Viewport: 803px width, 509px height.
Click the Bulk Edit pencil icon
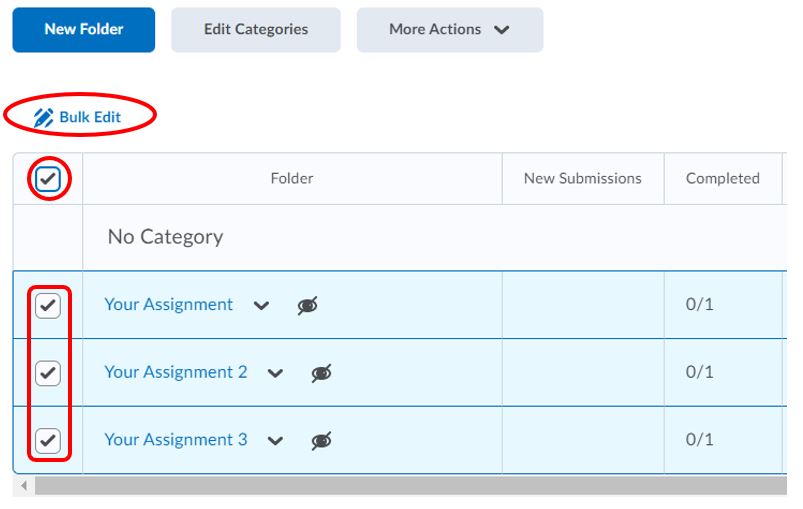(x=44, y=118)
